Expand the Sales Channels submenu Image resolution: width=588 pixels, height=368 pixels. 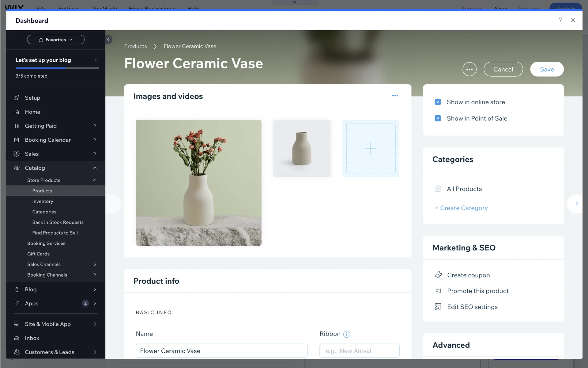coord(95,264)
